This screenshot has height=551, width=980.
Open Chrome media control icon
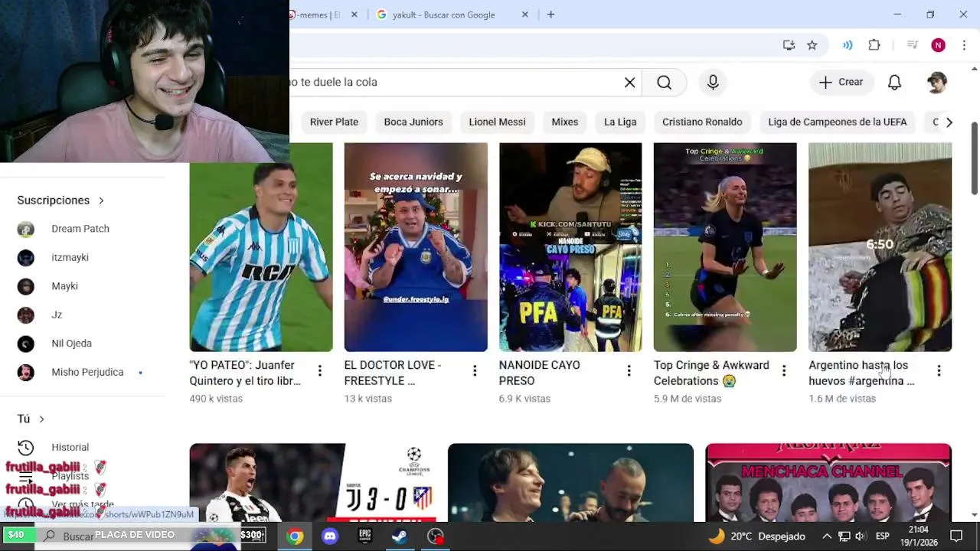tap(912, 45)
